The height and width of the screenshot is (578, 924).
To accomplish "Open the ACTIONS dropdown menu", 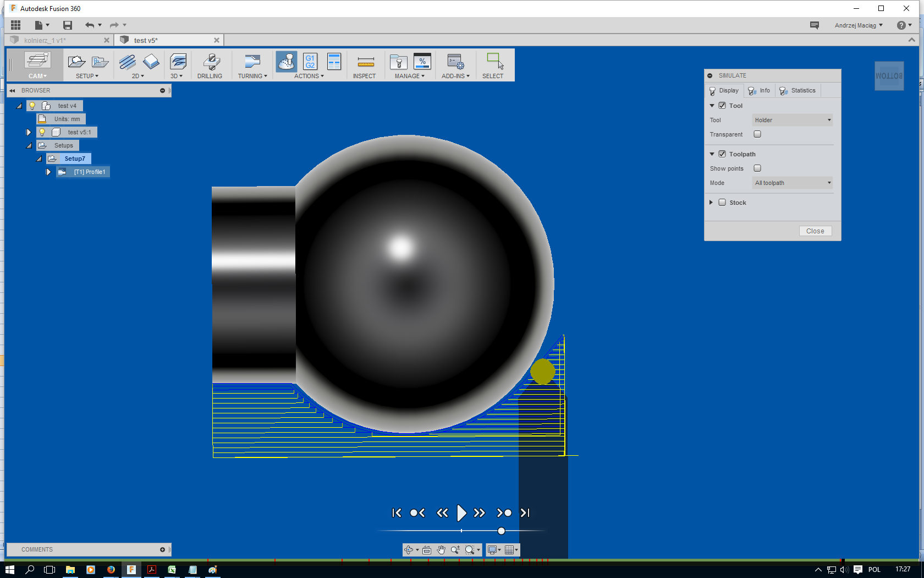I will pyautogui.click(x=309, y=76).
